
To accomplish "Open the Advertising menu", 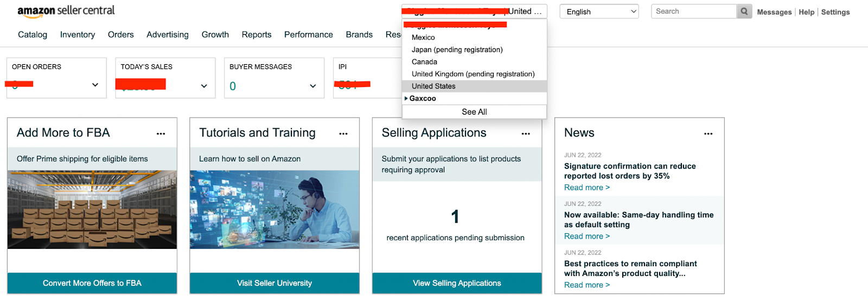I will click(x=168, y=35).
